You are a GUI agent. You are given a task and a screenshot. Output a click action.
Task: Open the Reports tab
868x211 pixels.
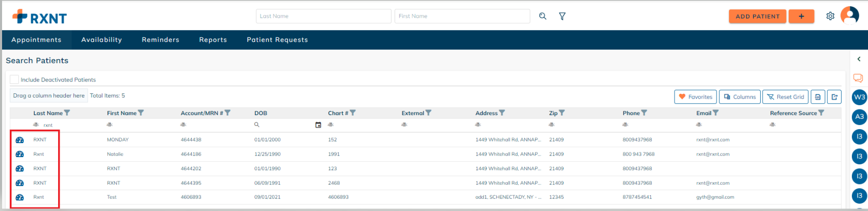pyautogui.click(x=213, y=40)
